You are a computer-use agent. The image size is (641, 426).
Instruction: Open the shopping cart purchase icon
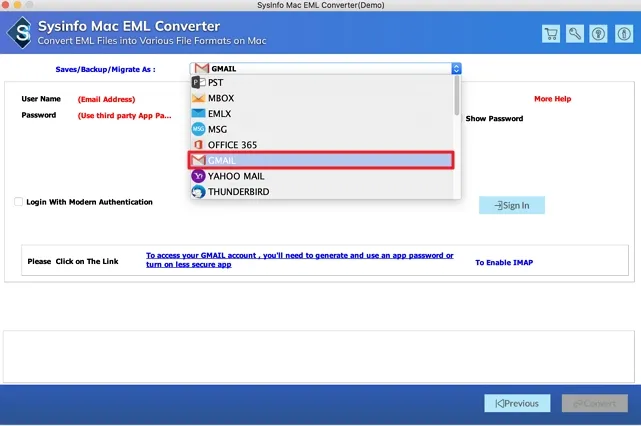tap(551, 34)
